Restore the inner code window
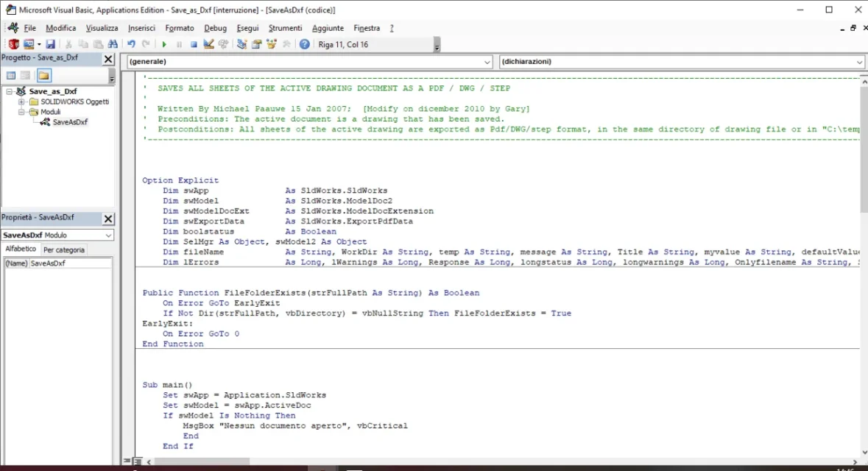868x471 pixels. pyautogui.click(x=853, y=28)
